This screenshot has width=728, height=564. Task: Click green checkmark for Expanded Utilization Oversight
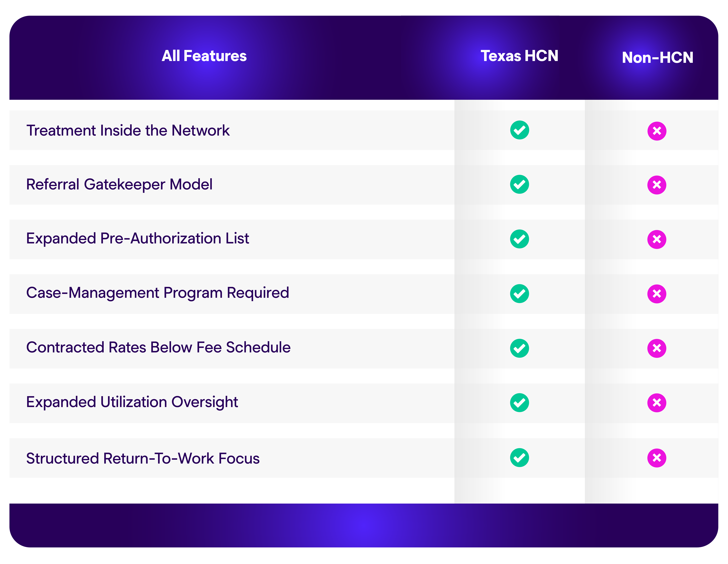tap(519, 403)
